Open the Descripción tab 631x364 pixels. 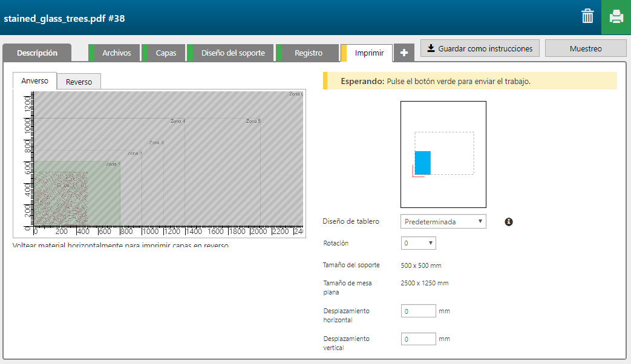pyautogui.click(x=37, y=53)
